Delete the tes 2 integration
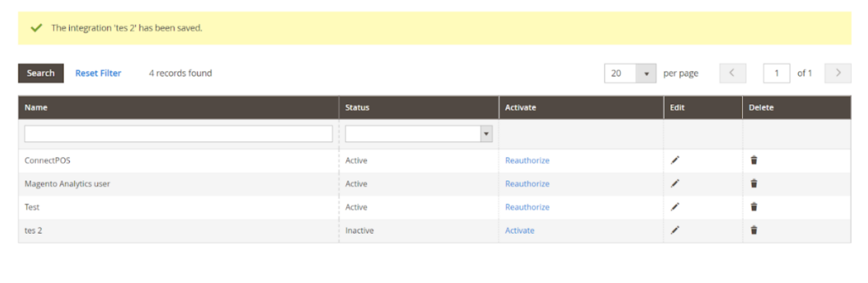Screen dimensions: 868x283 pos(754,230)
